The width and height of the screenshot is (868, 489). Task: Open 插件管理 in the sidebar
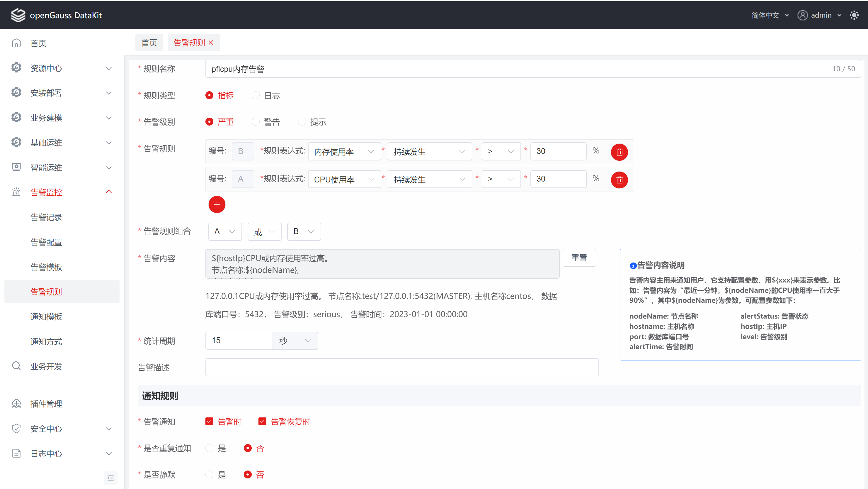(46, 404)
